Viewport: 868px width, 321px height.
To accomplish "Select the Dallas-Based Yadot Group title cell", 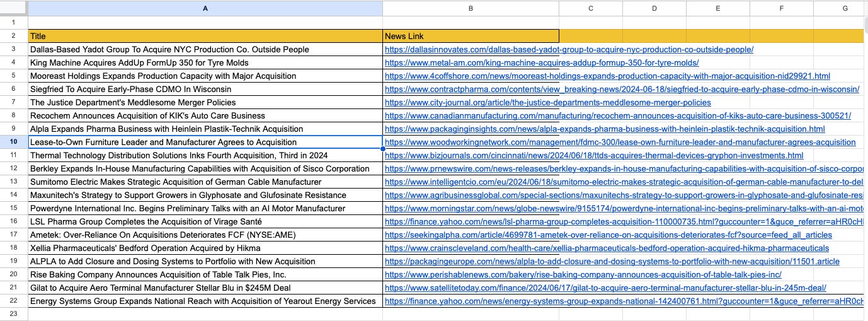I will (x=205, y=49).
